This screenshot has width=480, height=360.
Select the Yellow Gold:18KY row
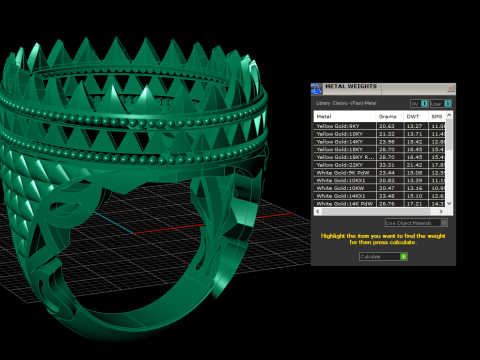pyautogui.click(x=379, y=149)
